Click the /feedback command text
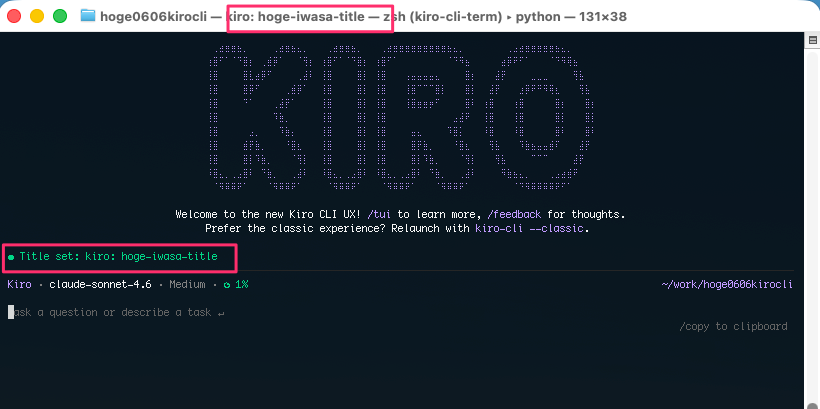The width and height of the screenshot is (820, 409). [x=514, y=214]
